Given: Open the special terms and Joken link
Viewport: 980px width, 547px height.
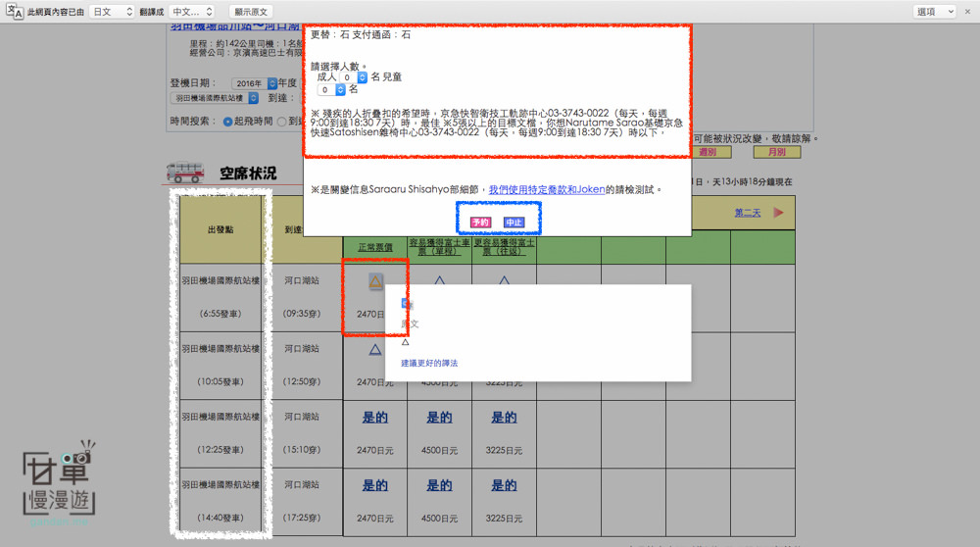Looking at the screenshot, I should [547, 189].
